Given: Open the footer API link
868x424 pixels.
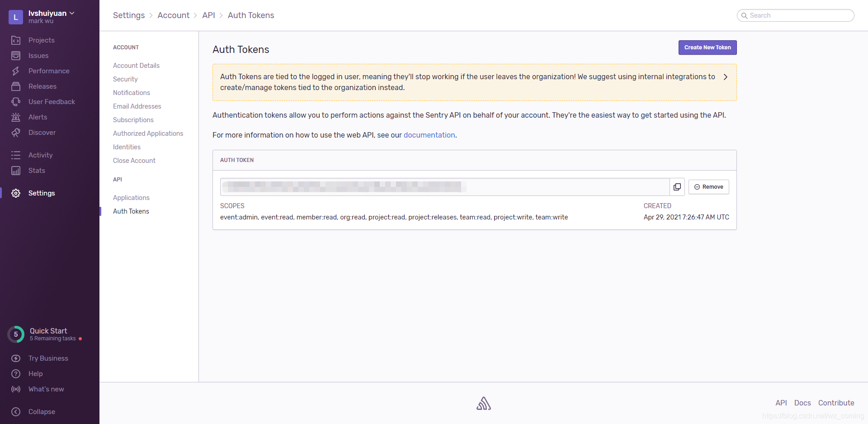Looking at the screenshot, I should (x=781, y=403).
